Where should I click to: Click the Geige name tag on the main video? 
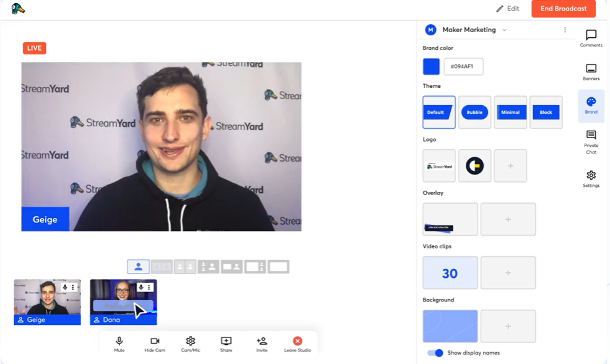point(45,219)
